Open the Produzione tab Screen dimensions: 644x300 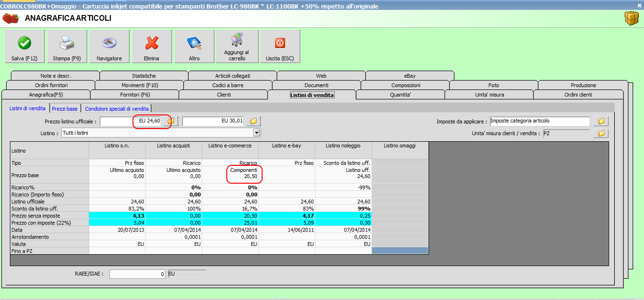coord(583,85)
